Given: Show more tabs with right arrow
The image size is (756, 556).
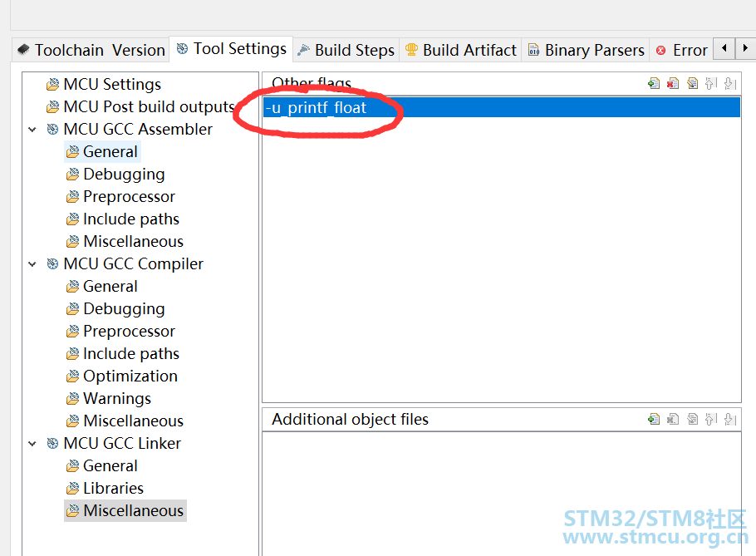Looking at the screenshot, I should pyautogui.click(x=745, y=48).
